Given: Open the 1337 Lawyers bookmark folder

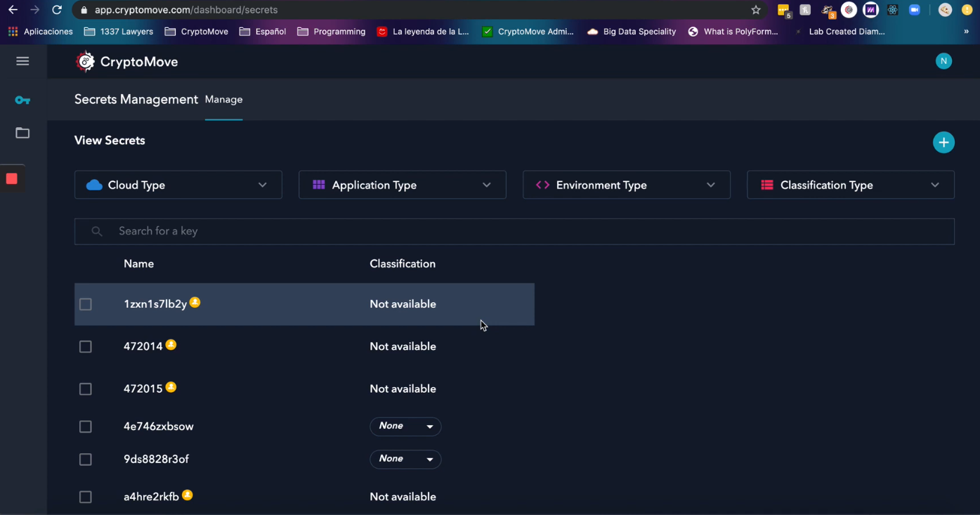Looking at the screenshot, I should (x=118, y=32).
